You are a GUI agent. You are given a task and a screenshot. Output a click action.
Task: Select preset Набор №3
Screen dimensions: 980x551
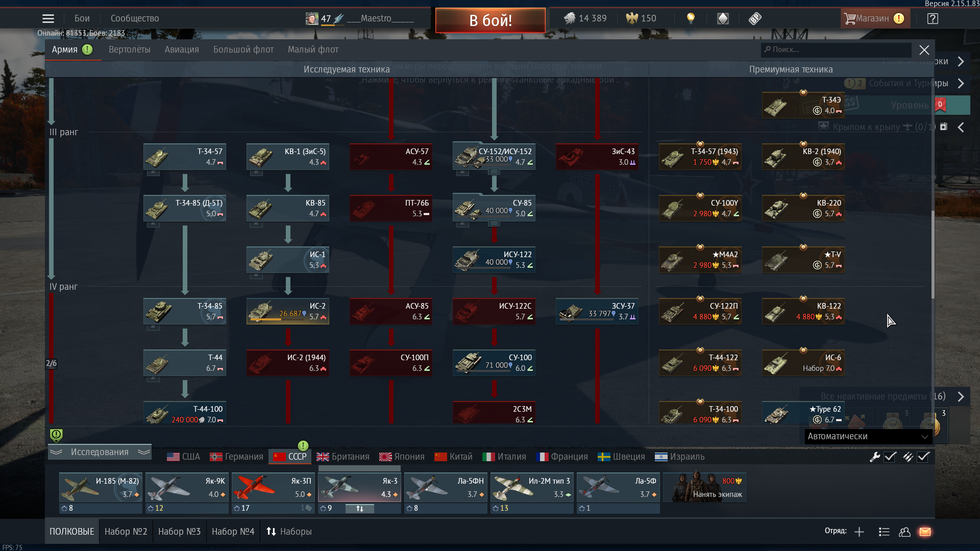pos(180,532)
